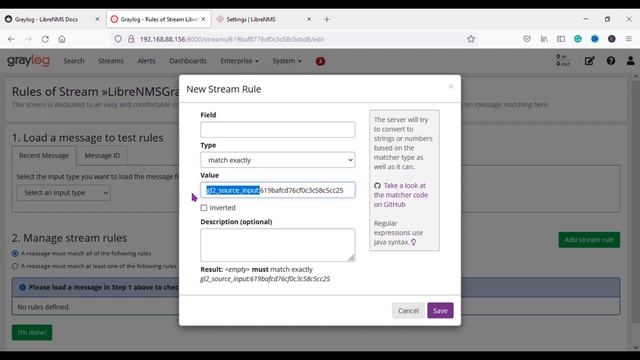Open the Graylog scratchpad edit icon

(589, 61)
